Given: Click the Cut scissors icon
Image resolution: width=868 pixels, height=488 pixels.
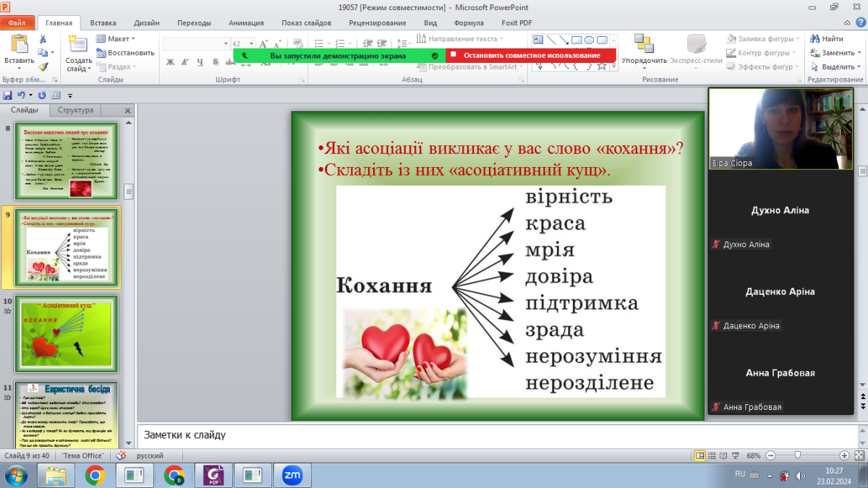Looking at the screenshot, I should [43, 39].
